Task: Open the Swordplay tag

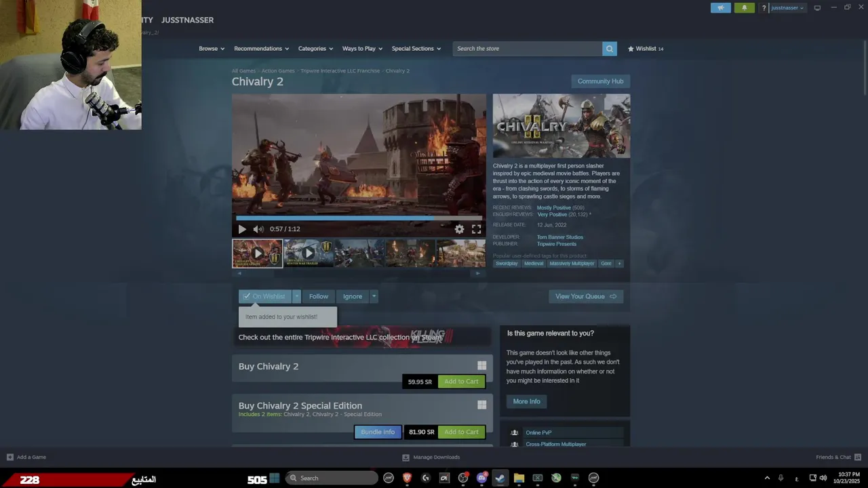Action: point(507,264)
